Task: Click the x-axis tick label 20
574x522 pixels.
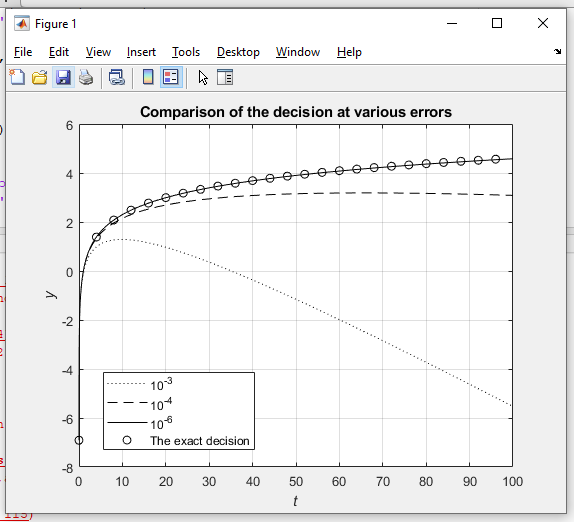Action: pos(166,481)
